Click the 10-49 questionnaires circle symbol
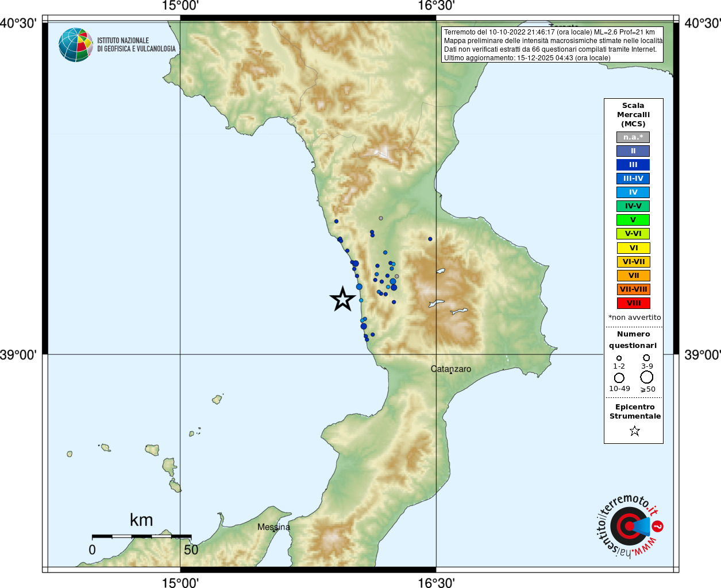The height and width of the screenshot is (588, 721). [x=619, y=378]
